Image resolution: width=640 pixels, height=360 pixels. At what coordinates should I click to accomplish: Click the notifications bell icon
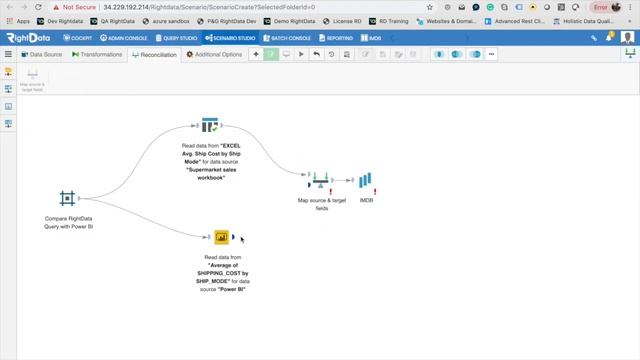[x=609, y=37]
